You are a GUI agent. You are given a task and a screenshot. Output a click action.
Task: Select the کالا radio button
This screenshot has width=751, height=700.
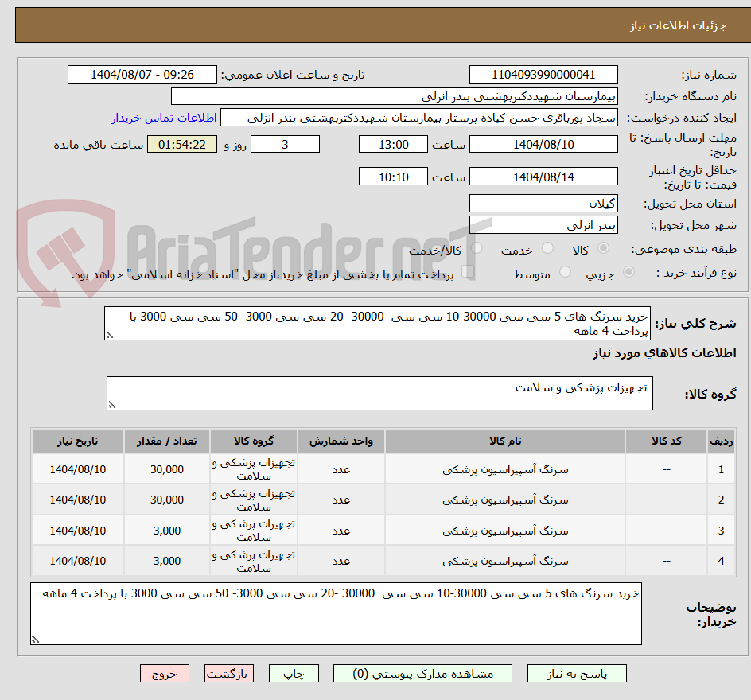[x=604, y=248]
